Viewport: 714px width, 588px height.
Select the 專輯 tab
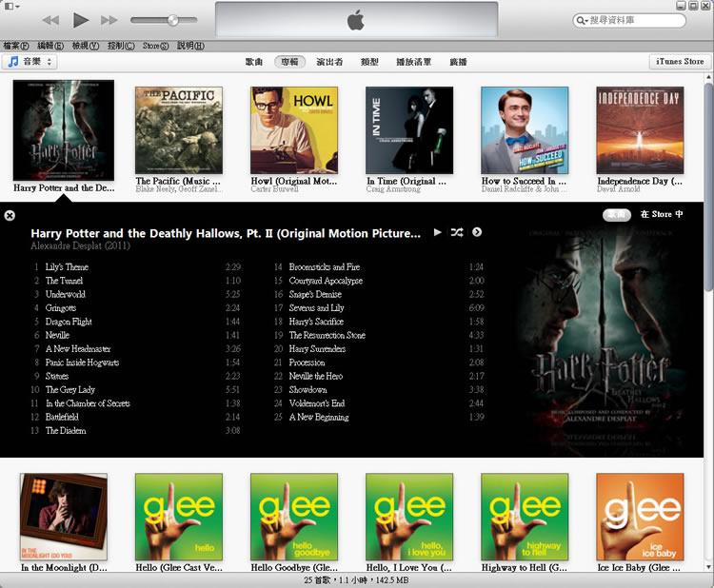coord(289,62)
